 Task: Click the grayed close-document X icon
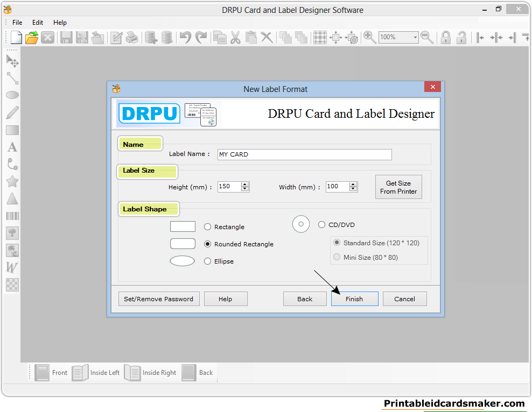coord(47,37)
